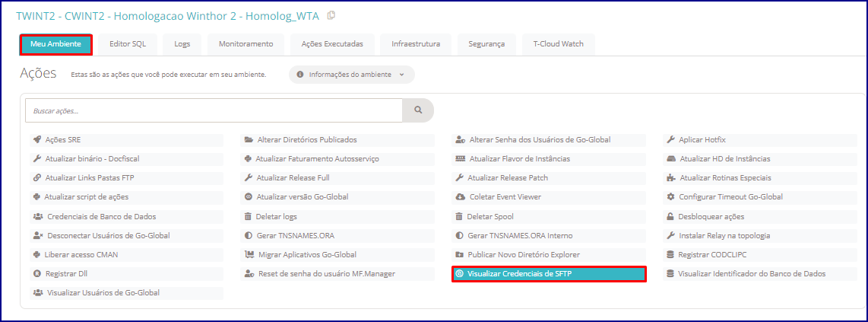Click the users icon of Credenciais de Banco de Dados

point(38,217)
